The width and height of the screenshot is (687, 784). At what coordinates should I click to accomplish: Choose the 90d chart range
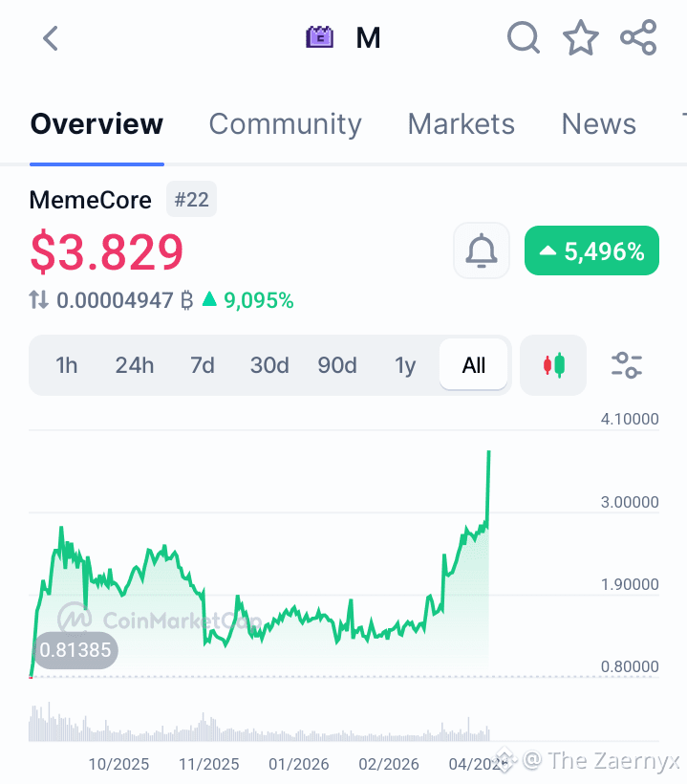337,365
